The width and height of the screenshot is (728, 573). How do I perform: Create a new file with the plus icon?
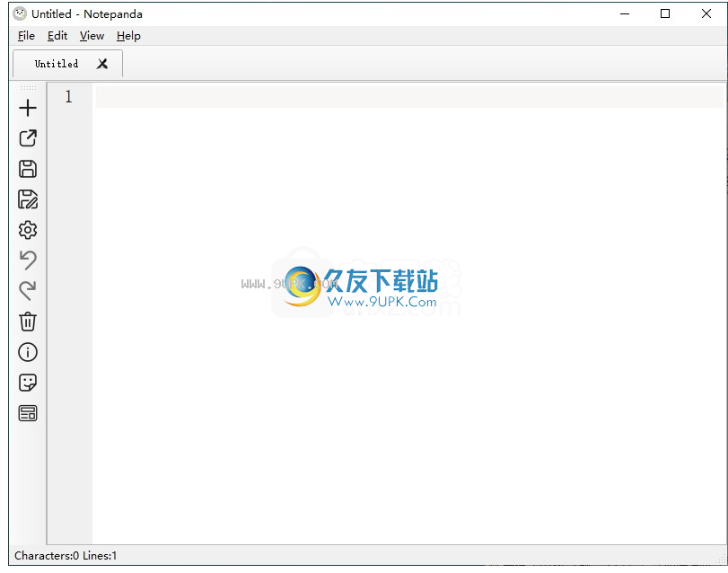click(28, 108)
